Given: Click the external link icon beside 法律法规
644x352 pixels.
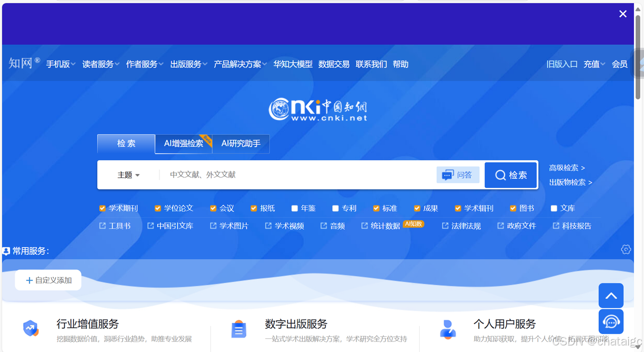Looking at the screenshot, I should click(445, 226).
